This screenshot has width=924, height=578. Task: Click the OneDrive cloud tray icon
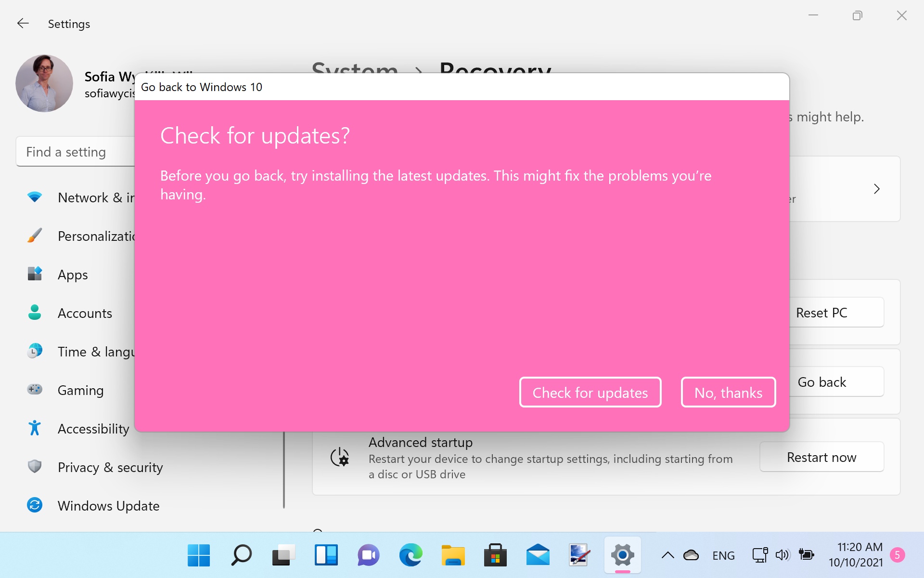coord(691,555)
